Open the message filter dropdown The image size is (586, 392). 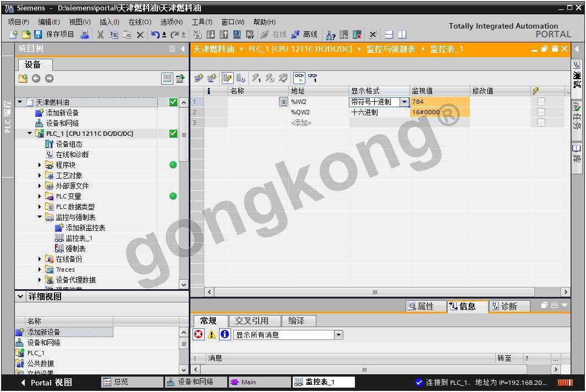338,335
